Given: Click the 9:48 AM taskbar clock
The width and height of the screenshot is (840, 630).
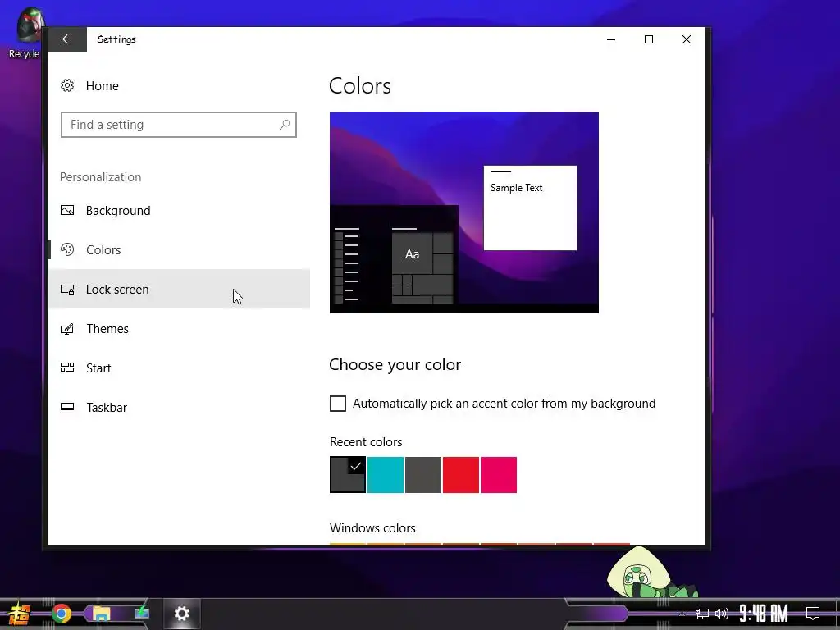Looking at the screenshot, I should (x=764, y=614).
